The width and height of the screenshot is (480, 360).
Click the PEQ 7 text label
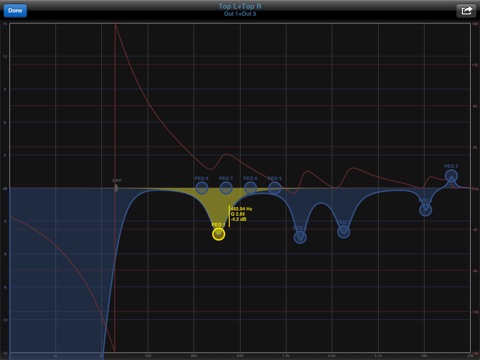click(226, 178)
